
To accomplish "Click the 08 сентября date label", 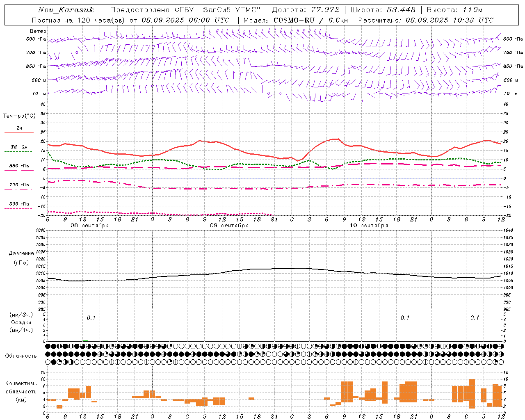I will click(90, 226).
